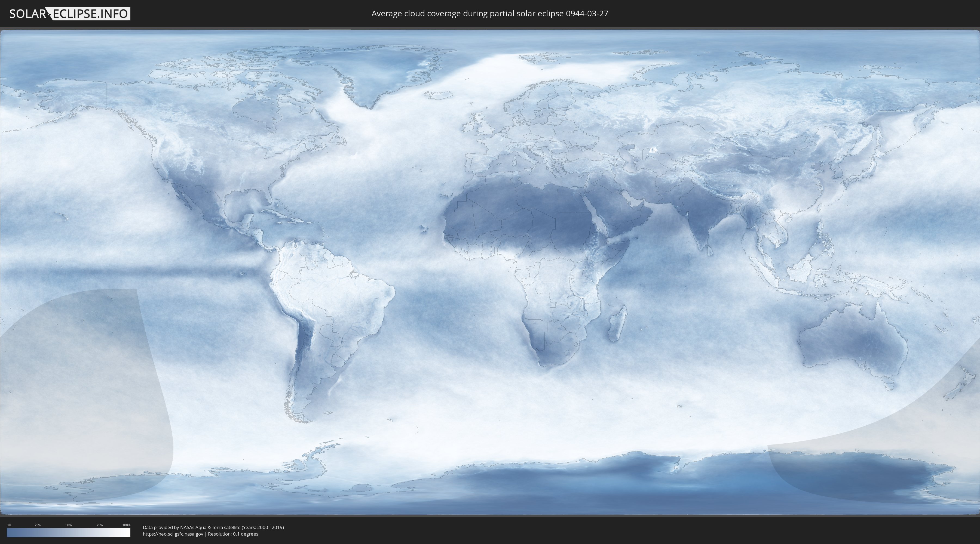980x544 pixels.
Task: Click the 100% label on the legend
Action: click(126, 525)
